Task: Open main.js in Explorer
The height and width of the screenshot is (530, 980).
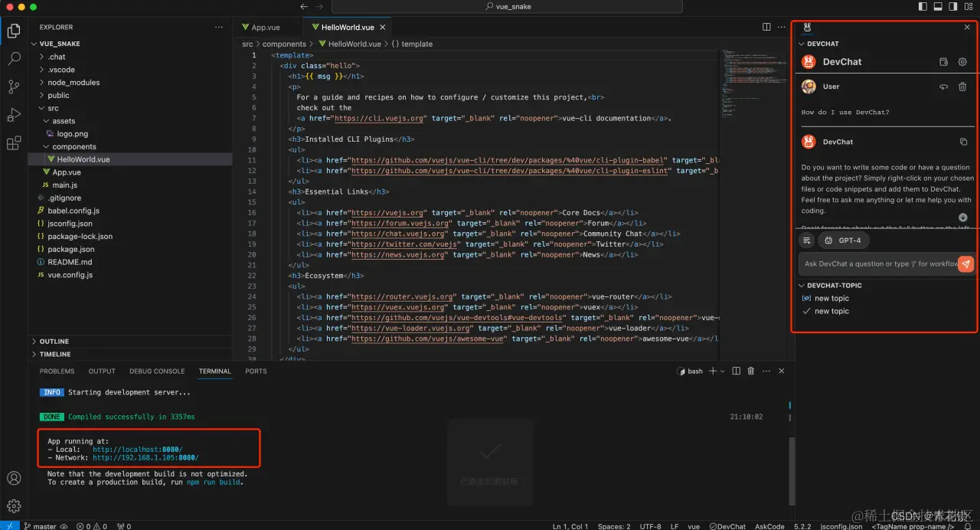Action: pyautogui.click(x=130, y=185)
